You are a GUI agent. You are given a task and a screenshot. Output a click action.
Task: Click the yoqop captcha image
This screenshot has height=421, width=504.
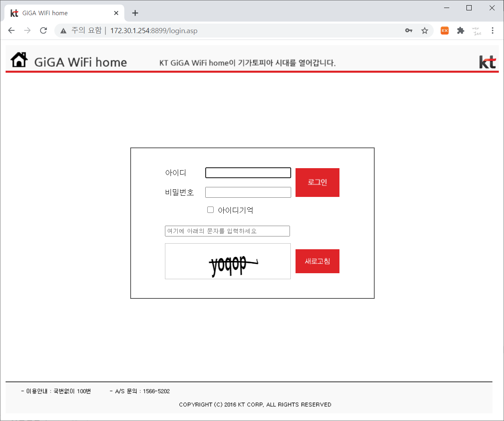(228, 261)
